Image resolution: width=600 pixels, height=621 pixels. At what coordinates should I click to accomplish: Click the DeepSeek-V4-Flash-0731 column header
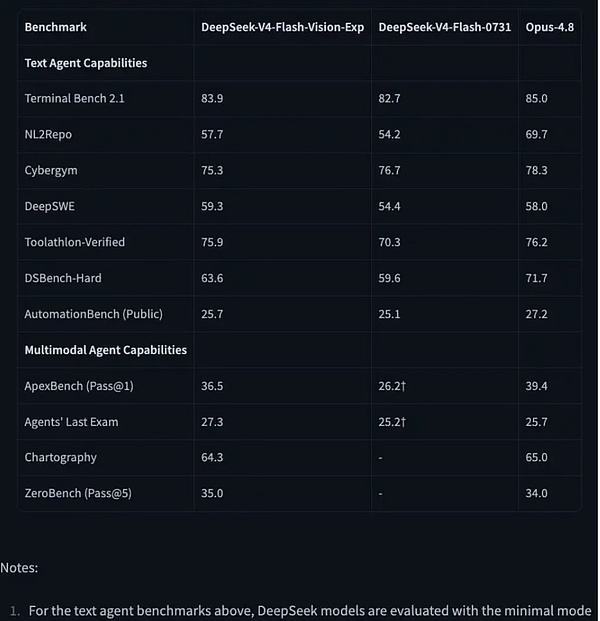pyautogui.click(x=444, y=27)
